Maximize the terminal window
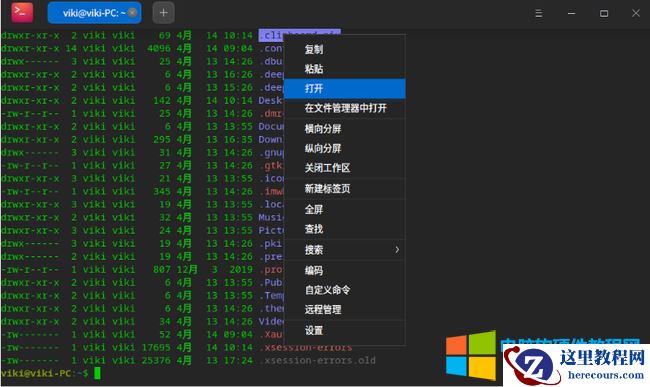 604,13
